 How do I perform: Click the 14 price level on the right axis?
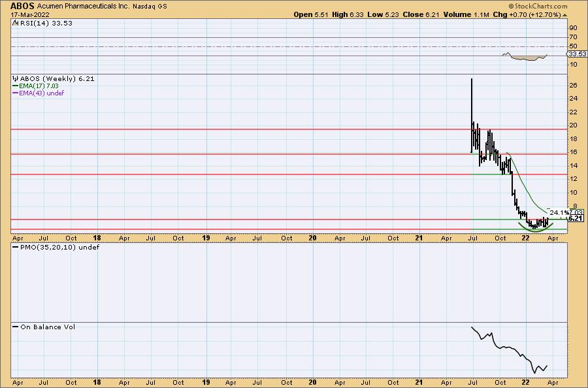click(573, 166)
